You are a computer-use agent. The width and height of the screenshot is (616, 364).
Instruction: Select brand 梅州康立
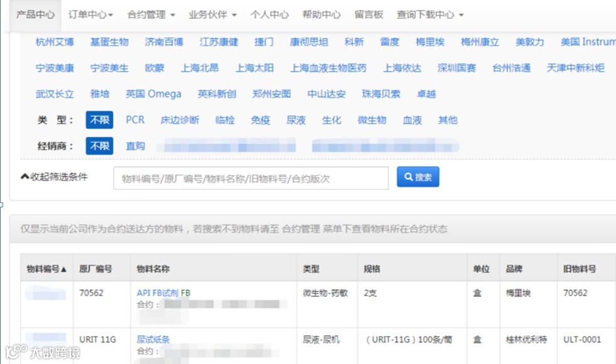tap(480, 41)
